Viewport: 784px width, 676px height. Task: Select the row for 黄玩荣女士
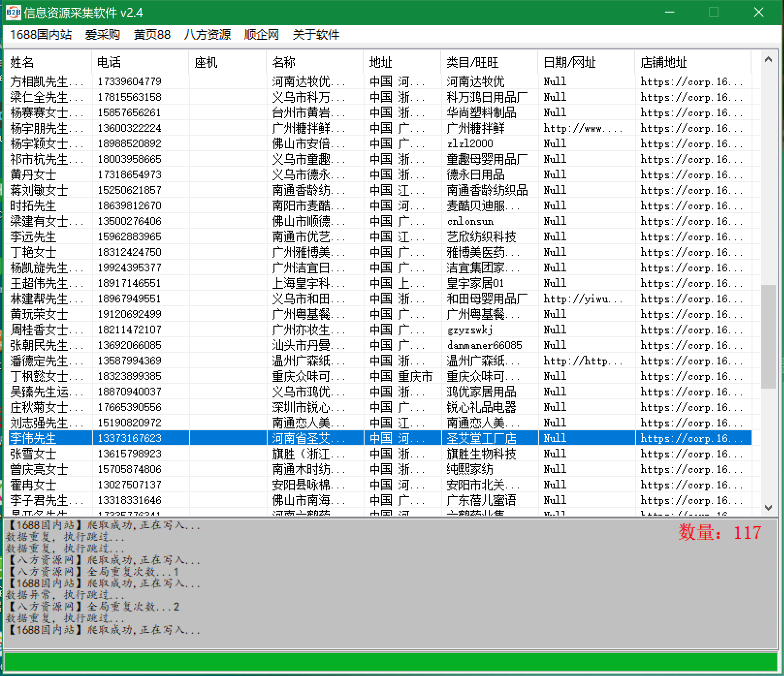pos(380,314)
